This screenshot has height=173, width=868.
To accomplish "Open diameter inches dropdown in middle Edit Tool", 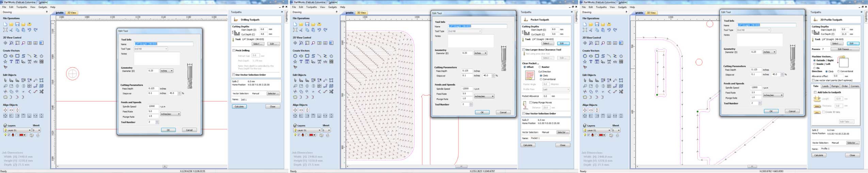I will click(x=481, y=53).
